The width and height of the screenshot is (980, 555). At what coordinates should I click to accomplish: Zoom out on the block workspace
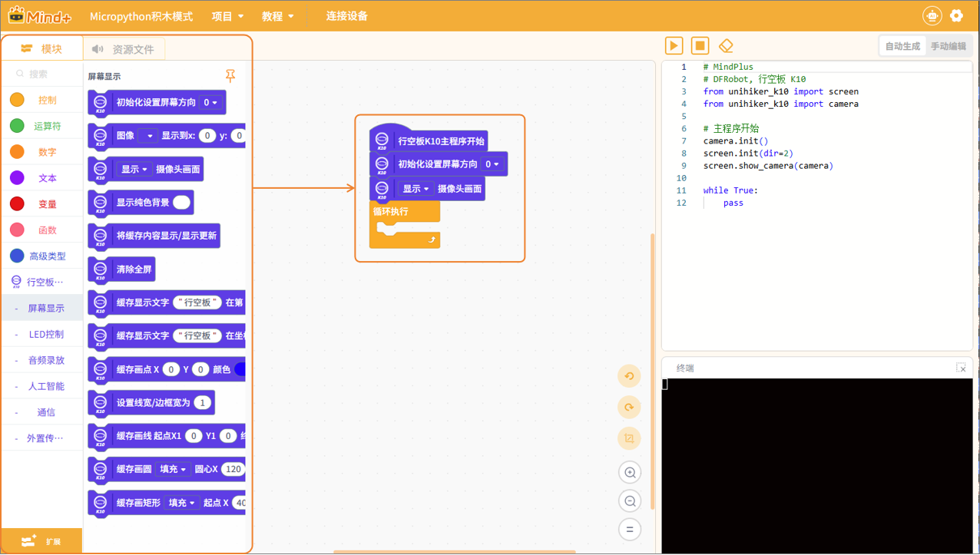(x=630, y=501)
